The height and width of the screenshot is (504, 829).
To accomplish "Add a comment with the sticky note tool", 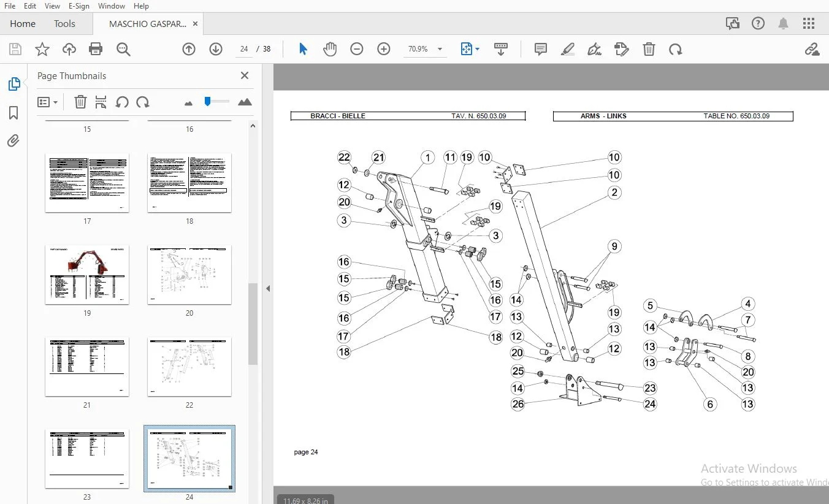I will pos(540,49).
